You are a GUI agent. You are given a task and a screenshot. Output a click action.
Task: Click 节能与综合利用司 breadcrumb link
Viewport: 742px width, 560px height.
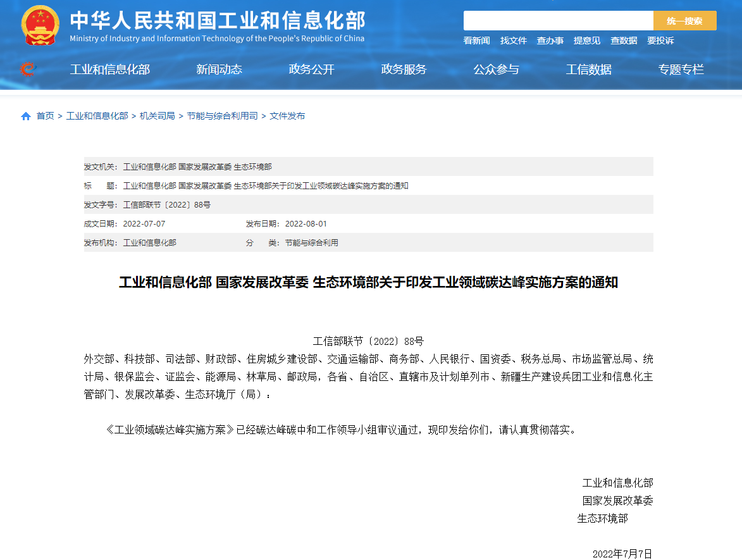(x=222, y=116)
